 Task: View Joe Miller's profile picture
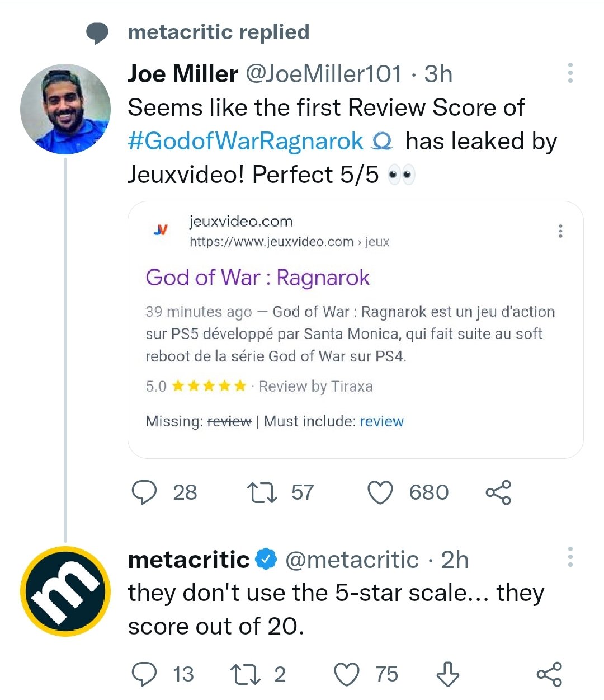point(65,109)
